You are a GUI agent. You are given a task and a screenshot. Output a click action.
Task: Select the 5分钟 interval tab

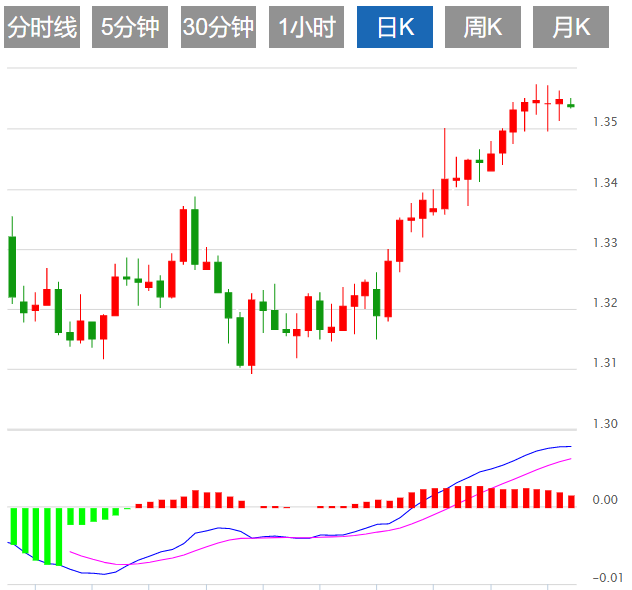pos(130,27)
